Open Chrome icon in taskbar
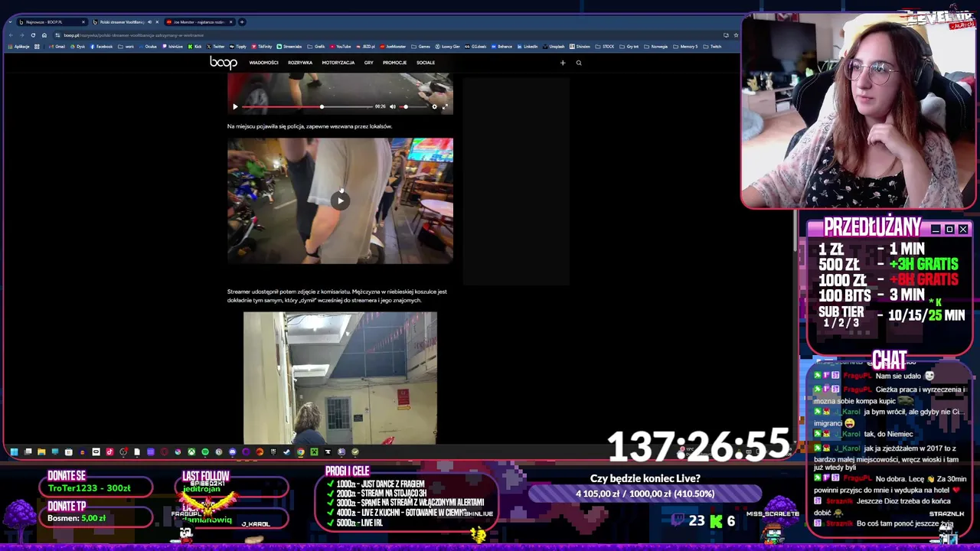This screenshot has width=980, height=551. 300,452
